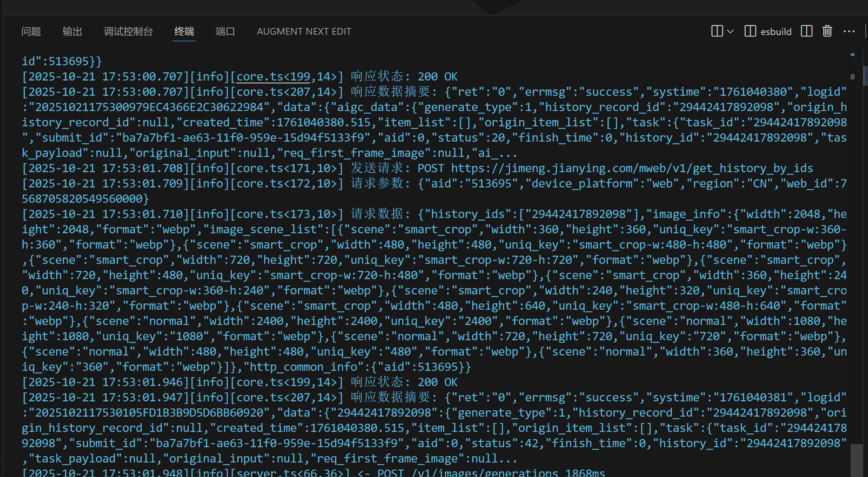The width and height of the screenshot is (868, 477).
Task: Open the AUGMENT NEXT EDIT tab
Action: (x=304, y=31)
